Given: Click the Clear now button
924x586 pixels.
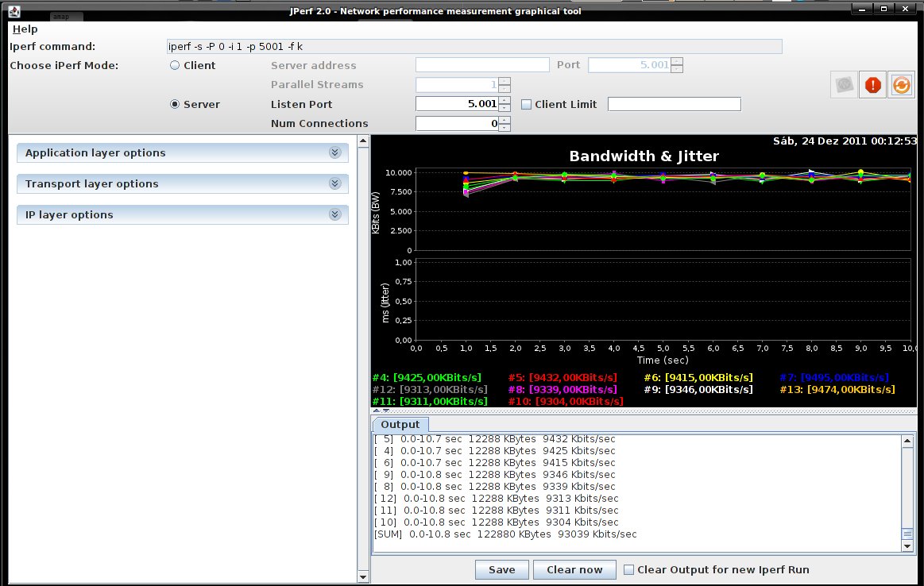Looking at the screenshot, I should [574, 569].
